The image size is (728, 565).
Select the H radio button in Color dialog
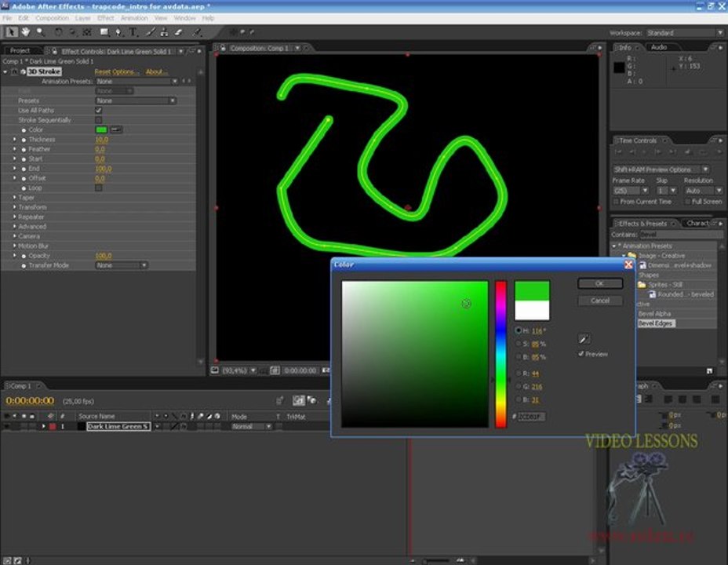(x=519, y=330)
